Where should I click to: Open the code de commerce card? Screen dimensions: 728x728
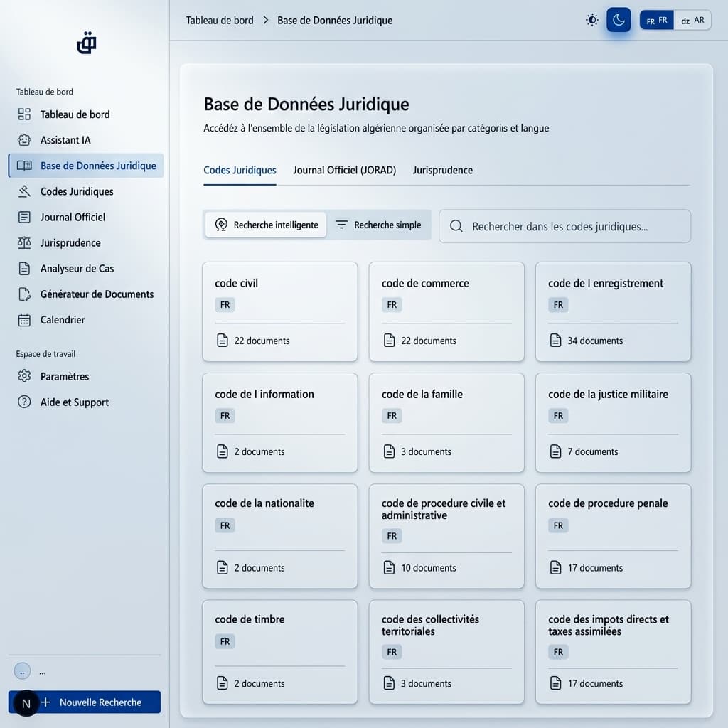coord(446,311)
